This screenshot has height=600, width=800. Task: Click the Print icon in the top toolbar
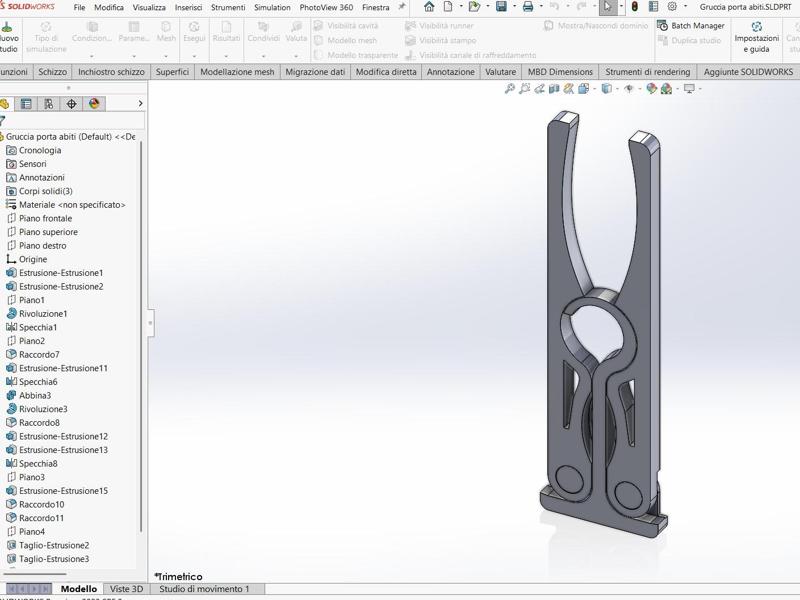coord(528,7)
